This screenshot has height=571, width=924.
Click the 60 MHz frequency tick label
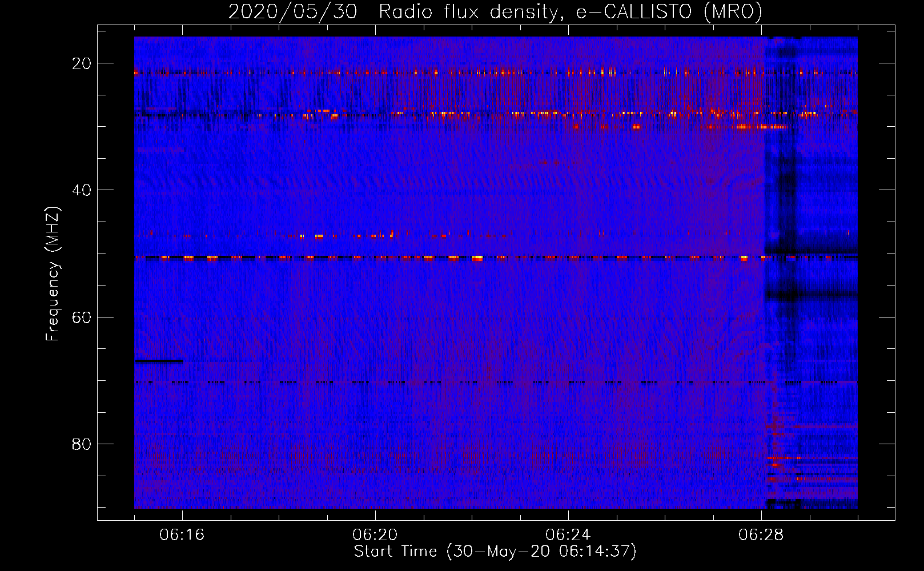[x=81, y=317]
